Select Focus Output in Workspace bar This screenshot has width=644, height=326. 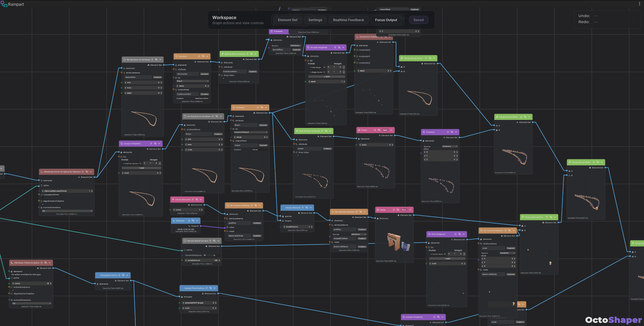tap(386, 20)
